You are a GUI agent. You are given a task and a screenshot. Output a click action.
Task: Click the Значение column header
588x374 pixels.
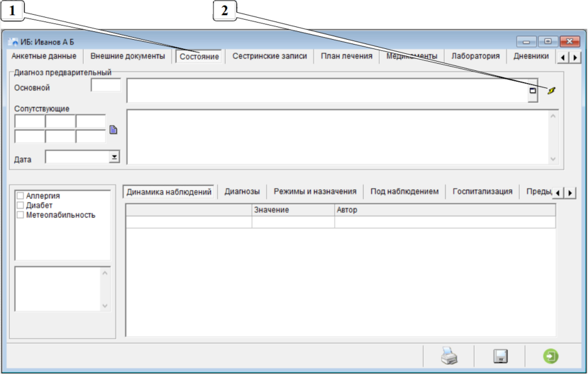[x=292, y=210]
